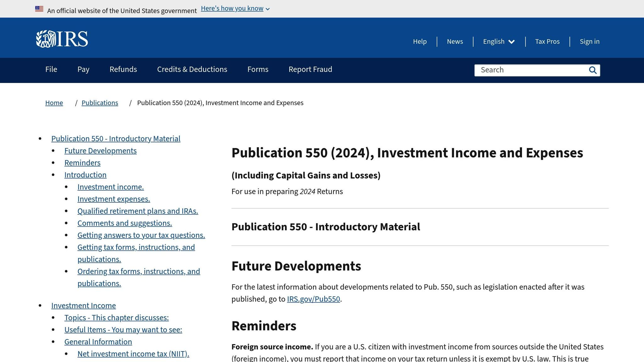644x362 pixels.
Task: Open the News page
Action: (x=454, y=41)
